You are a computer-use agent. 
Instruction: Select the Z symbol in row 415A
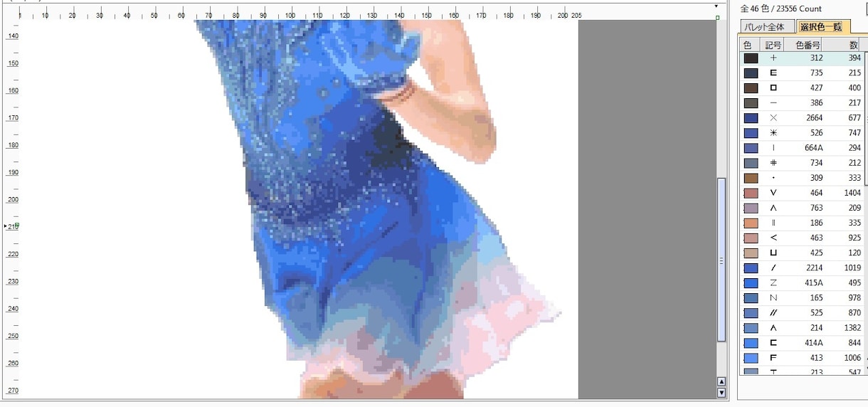773,283
